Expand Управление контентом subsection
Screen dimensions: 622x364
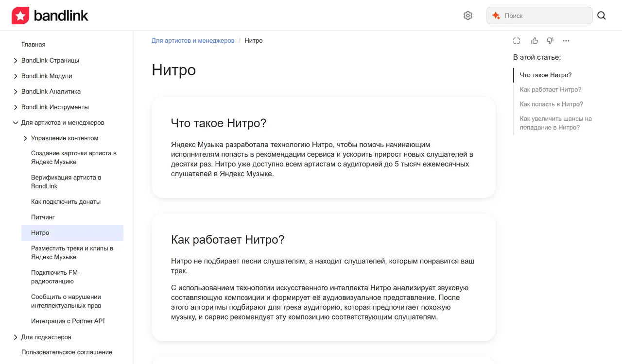click(x=25, y=138)
